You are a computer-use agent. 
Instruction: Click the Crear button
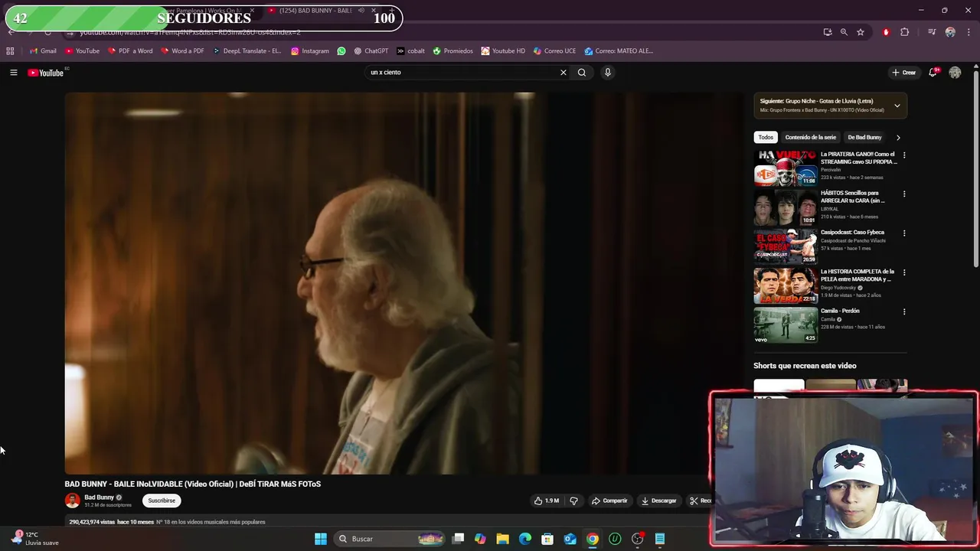[x=903, y=73]
